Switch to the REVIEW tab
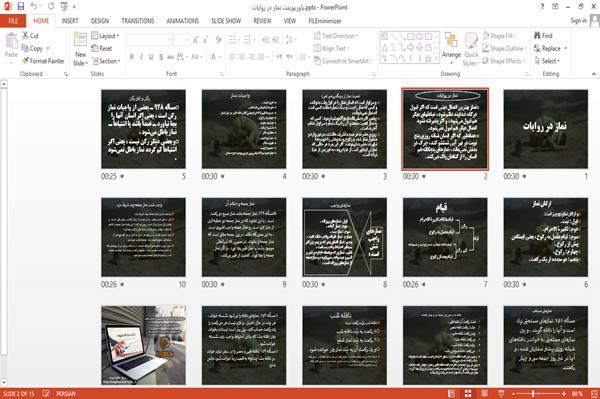600x399 pixels. tap(262, 21)
